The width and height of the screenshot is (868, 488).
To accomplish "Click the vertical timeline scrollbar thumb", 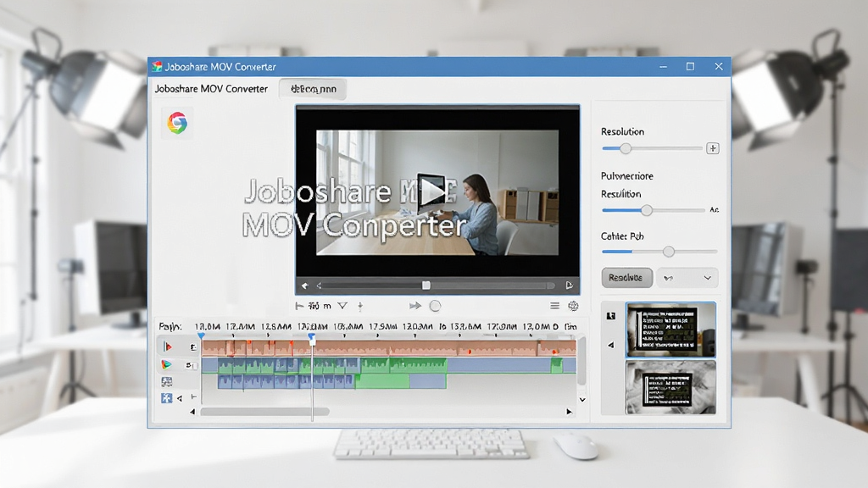I will pos(581,359).
